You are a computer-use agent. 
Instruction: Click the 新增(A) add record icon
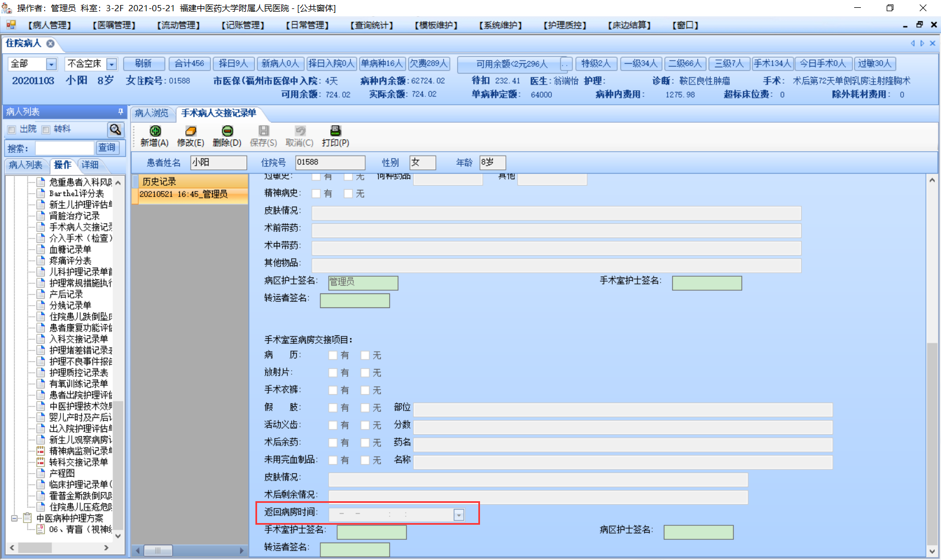[155, 131]
